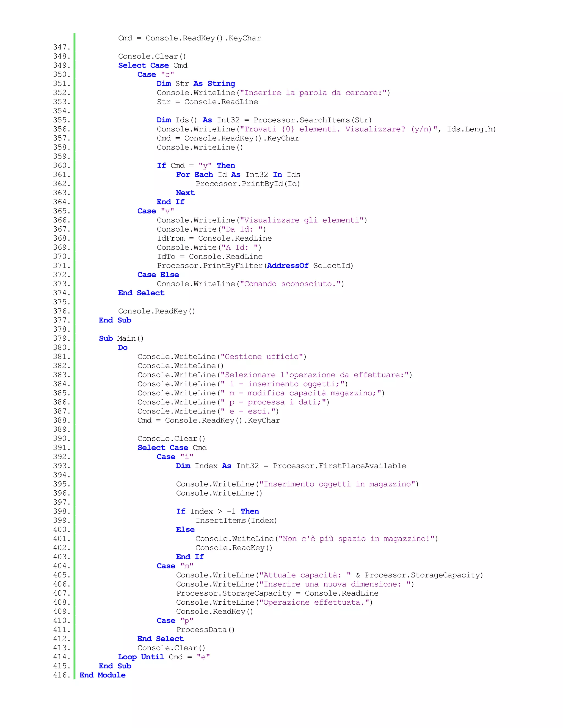Click 'Sub Main()' on line 379
This screenshot has width=563, height=728.
[x=122, y=338]
